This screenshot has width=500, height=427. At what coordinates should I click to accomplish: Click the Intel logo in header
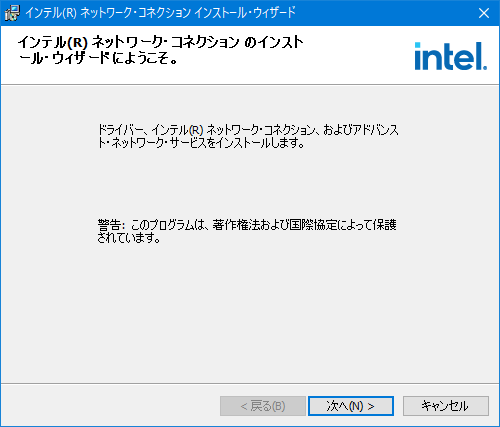[x=451, y=56]
